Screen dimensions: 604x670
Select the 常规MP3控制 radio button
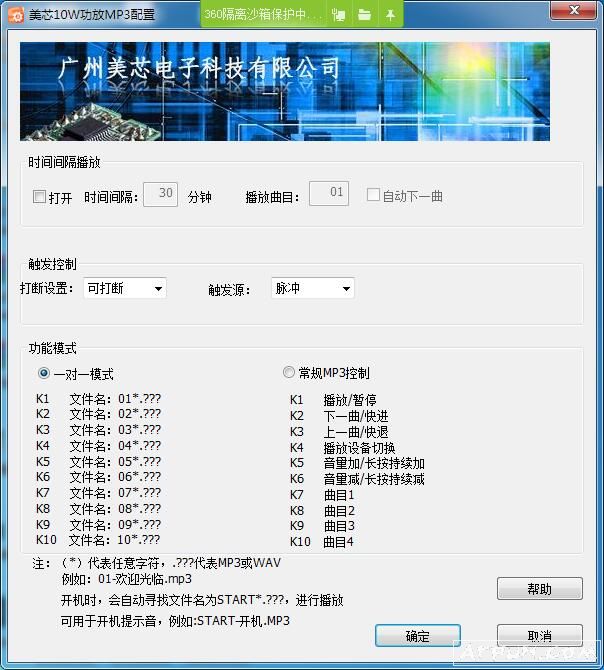289,372
